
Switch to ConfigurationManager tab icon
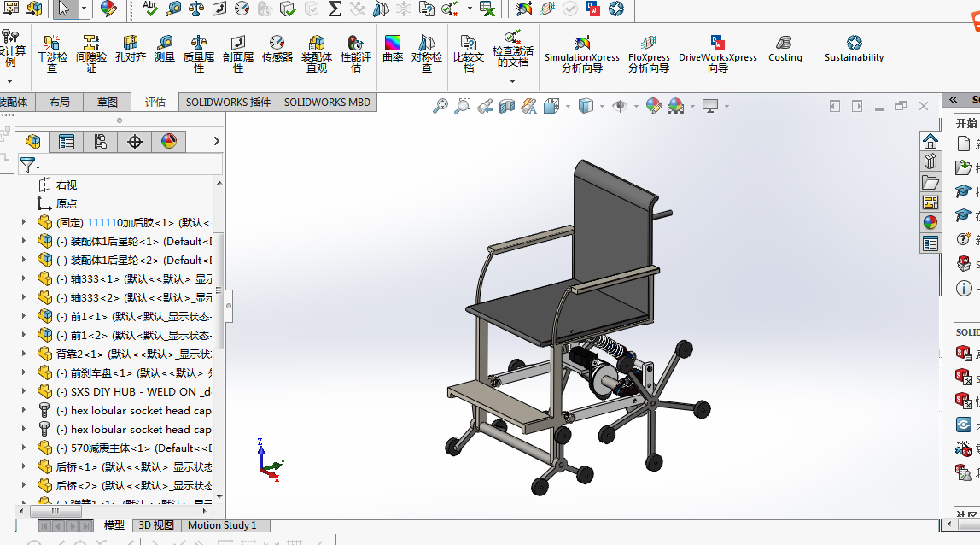[100, 142]
